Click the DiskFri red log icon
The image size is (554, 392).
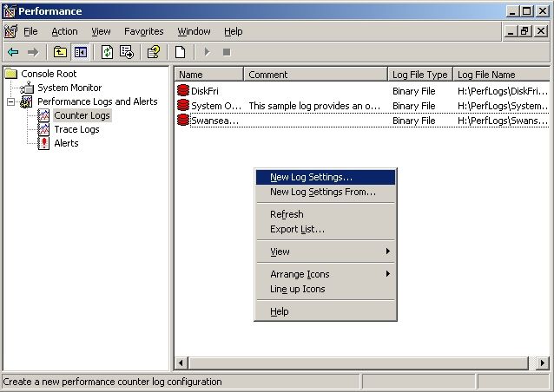coord(183,90)
